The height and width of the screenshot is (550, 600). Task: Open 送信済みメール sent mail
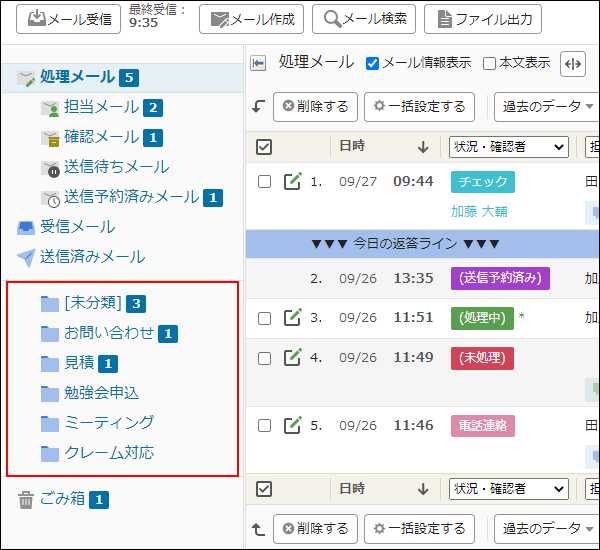[93, 257]
